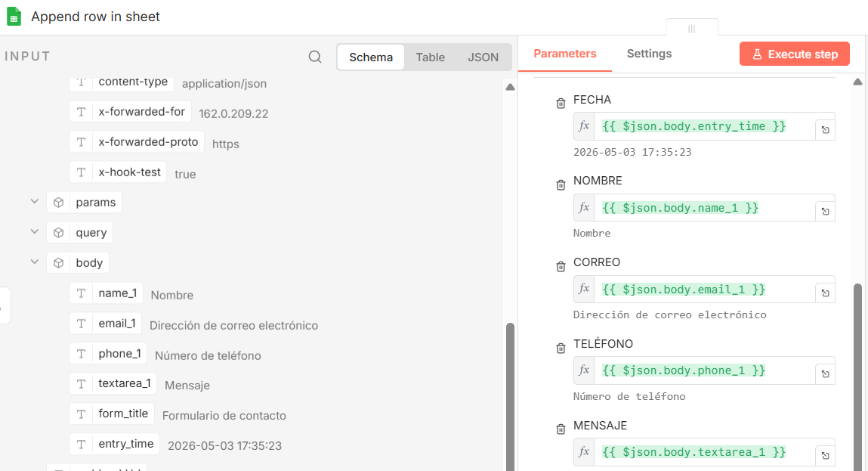The width and height of the screenshot is (868, 471).
Task: Open expression editor icon for CORREO field
Action: [x=826, y=293]
